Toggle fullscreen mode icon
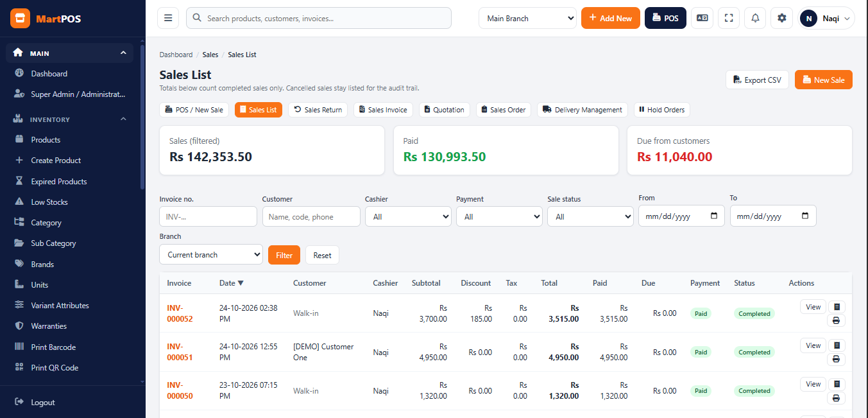The width and height of the screenshot is (868, 418). point(729,18)
